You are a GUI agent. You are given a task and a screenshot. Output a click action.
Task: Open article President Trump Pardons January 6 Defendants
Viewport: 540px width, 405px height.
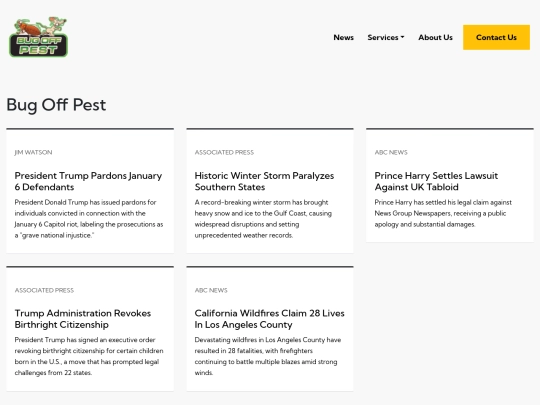coord(88,181)
